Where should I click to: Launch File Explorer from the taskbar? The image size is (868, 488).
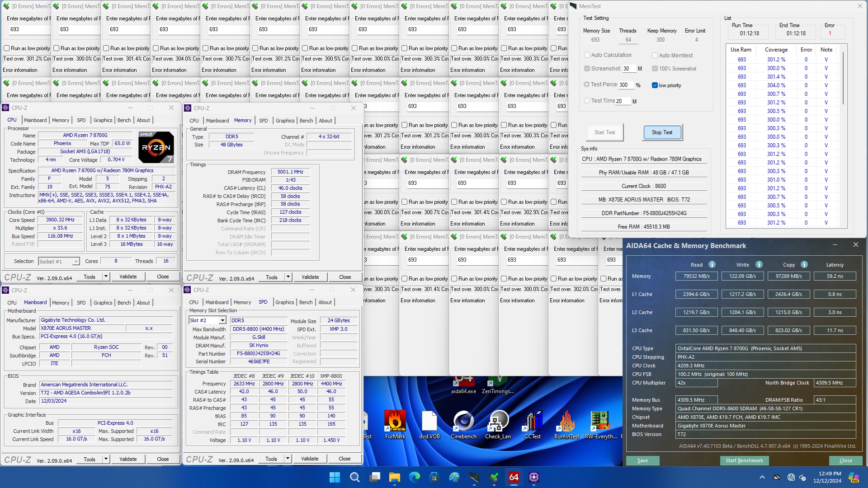pos(395,477)
